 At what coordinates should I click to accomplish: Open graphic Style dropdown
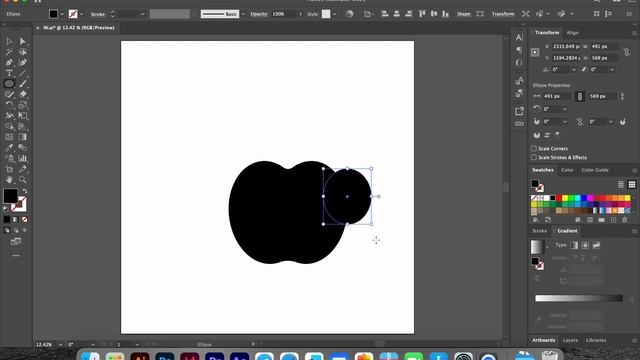334,14
